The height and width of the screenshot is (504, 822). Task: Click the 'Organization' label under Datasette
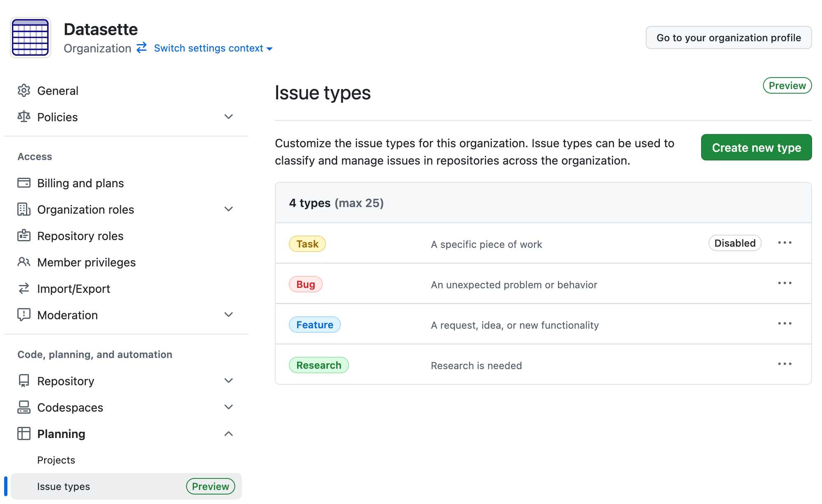[97, 48]
